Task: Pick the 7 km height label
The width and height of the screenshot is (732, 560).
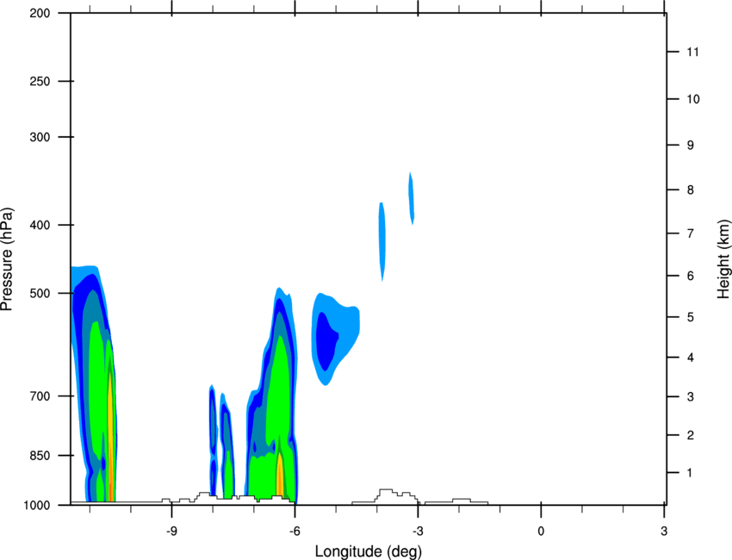Action: tap(691, 233)
